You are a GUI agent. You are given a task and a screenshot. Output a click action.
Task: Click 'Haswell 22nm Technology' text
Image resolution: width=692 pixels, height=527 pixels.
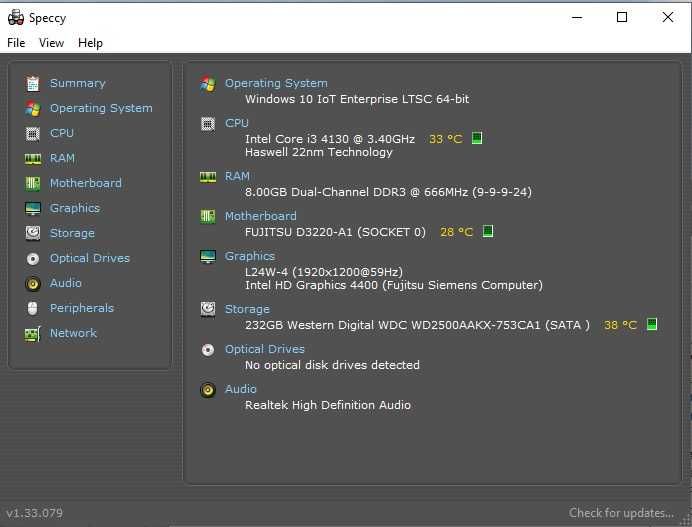click(x=319, y=152)
